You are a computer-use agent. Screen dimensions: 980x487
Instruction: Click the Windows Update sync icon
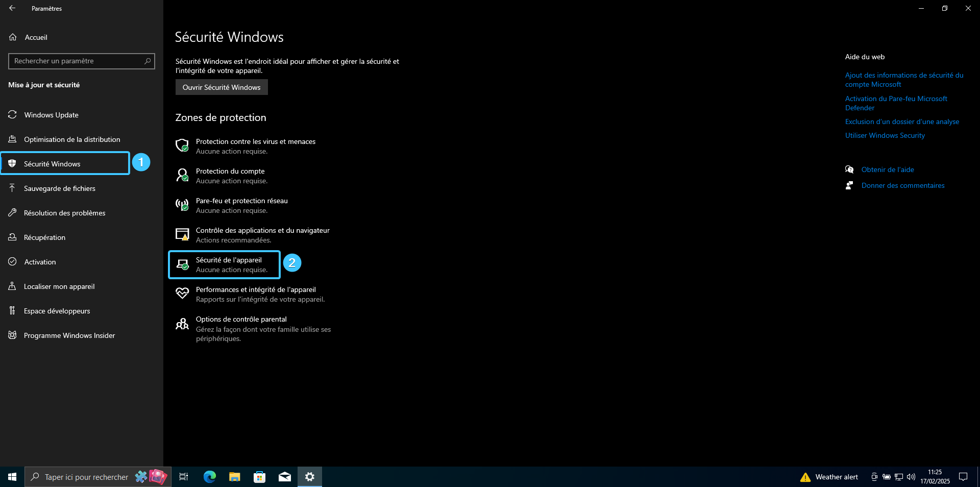point(12,115)
